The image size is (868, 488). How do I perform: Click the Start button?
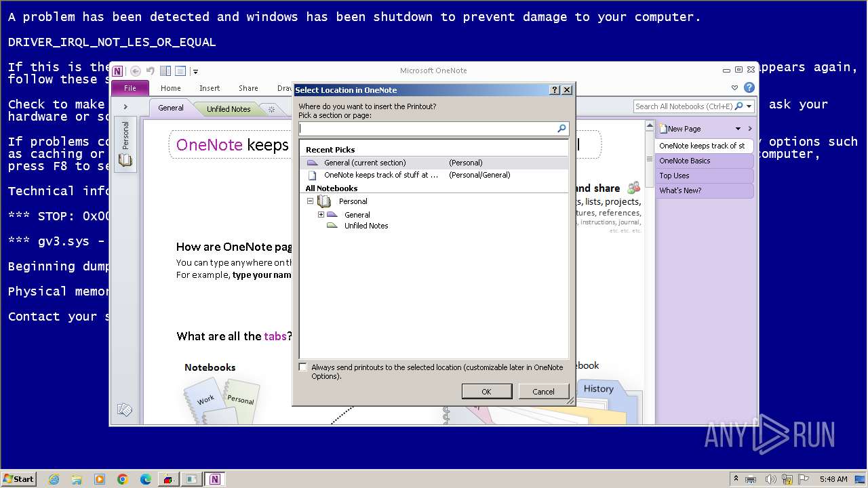[x=18, y=479]
